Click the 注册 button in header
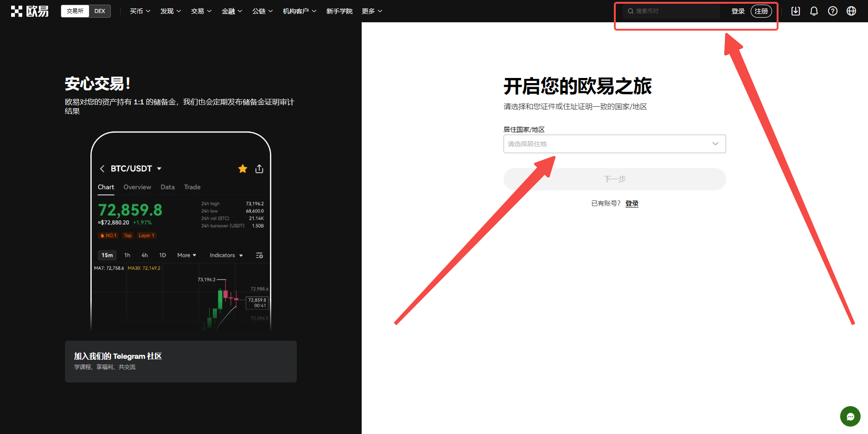This screenshot has width=868, height=434. pos(761,11)
